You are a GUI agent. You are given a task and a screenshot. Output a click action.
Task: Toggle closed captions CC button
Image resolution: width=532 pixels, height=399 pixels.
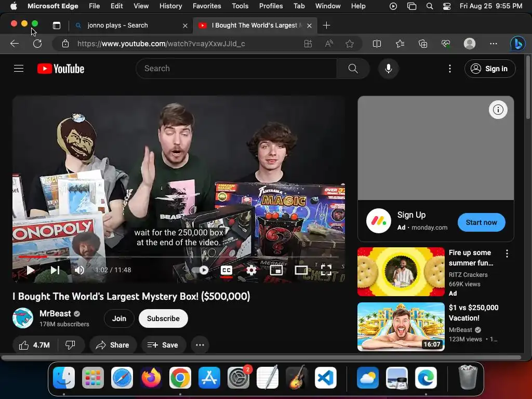click(x=227, y=270)
